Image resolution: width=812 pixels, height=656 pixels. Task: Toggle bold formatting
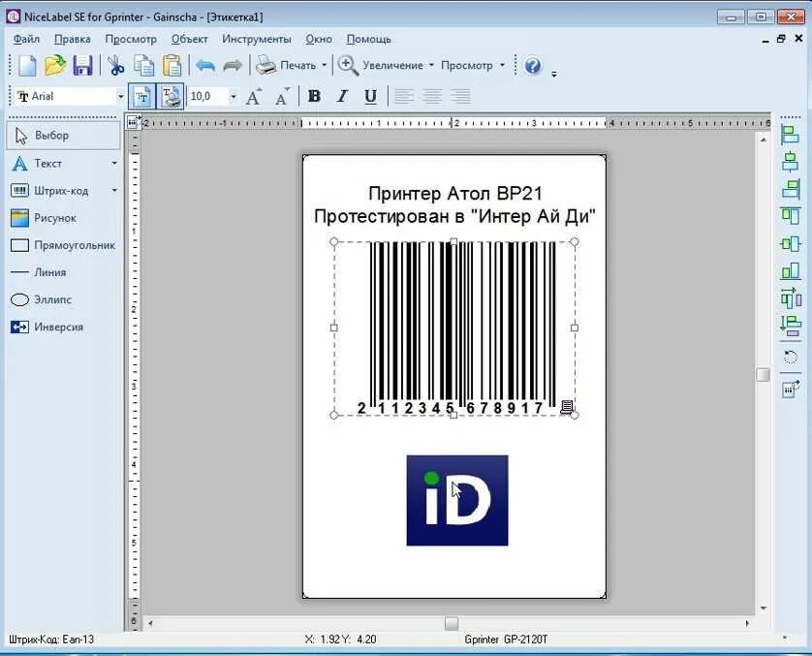(x=314, y=96)
